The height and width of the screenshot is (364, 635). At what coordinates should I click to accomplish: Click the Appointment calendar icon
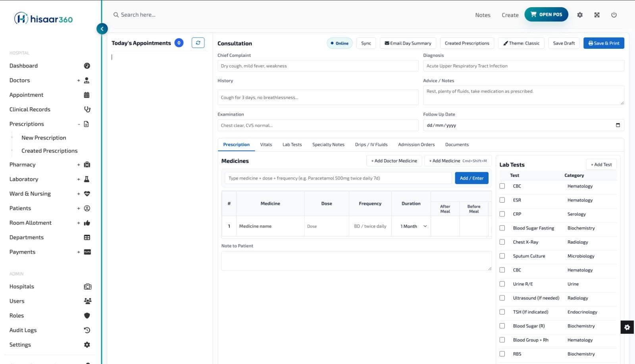87,95
